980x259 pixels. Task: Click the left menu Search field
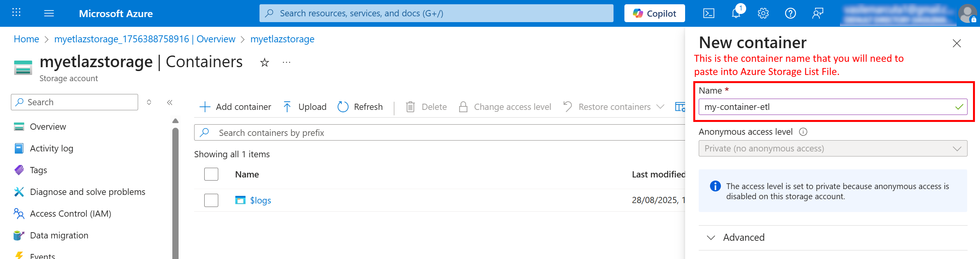pyautogui.click(x=74, y=102)
